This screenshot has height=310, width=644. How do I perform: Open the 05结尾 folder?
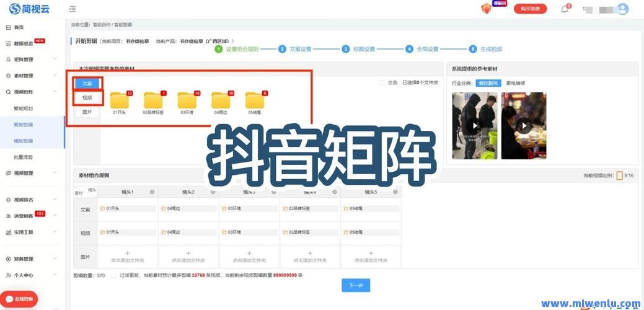pyautogui.click(x=254, y=101)
